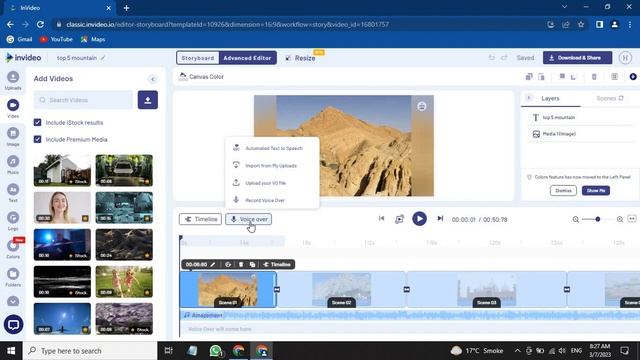Select the smiling woman video thumbnail
The image size is (640, 360).
pos(62,207)
